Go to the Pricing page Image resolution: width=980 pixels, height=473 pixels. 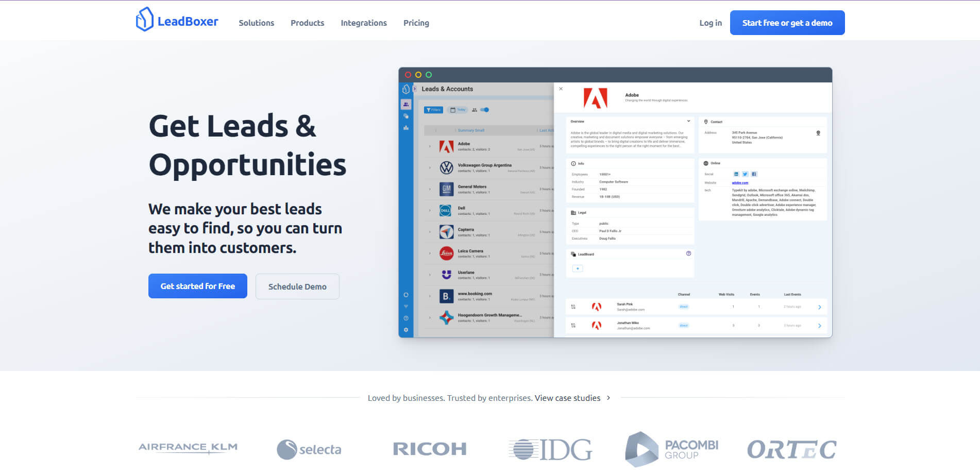(x=416, y=23)
